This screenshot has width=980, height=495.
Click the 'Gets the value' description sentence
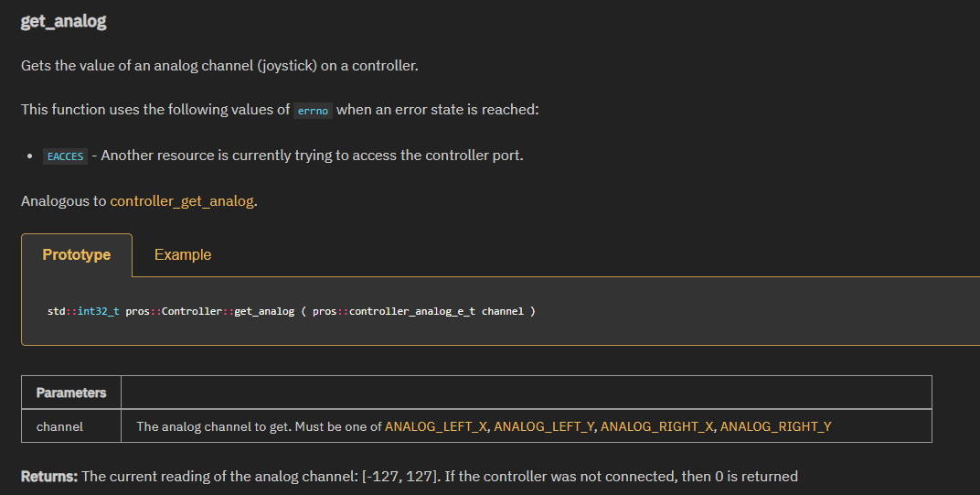[x=219, y=66]
